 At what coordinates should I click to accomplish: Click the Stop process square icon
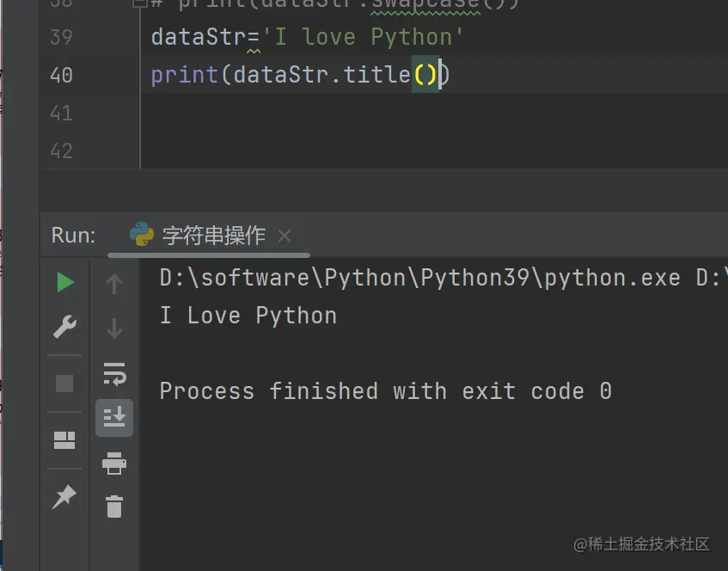(64, 384)
